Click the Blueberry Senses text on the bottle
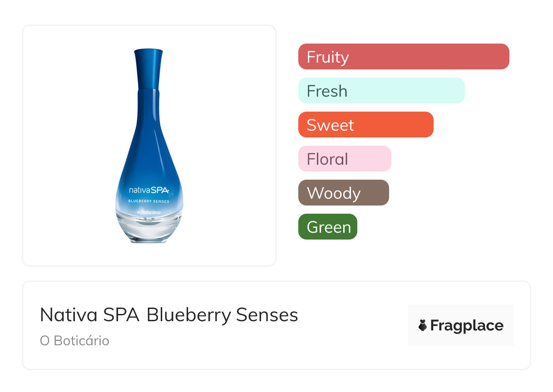Viewport: 553px width, 392px height. point(149,201)
